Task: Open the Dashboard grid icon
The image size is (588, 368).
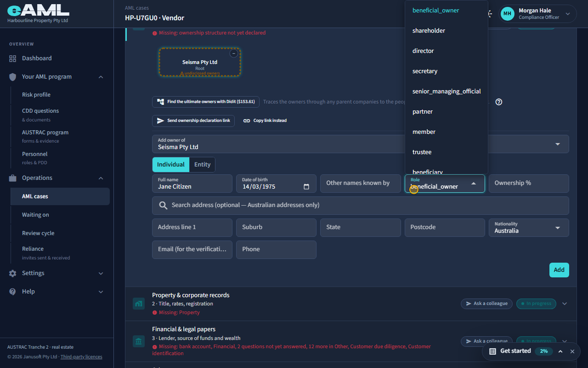Action: pos(13,58)
